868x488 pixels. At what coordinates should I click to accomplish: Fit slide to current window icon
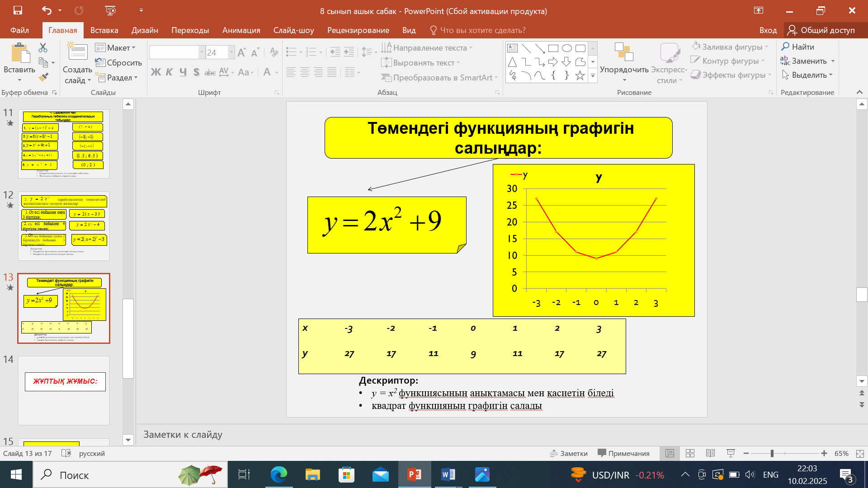coord(860,453)
